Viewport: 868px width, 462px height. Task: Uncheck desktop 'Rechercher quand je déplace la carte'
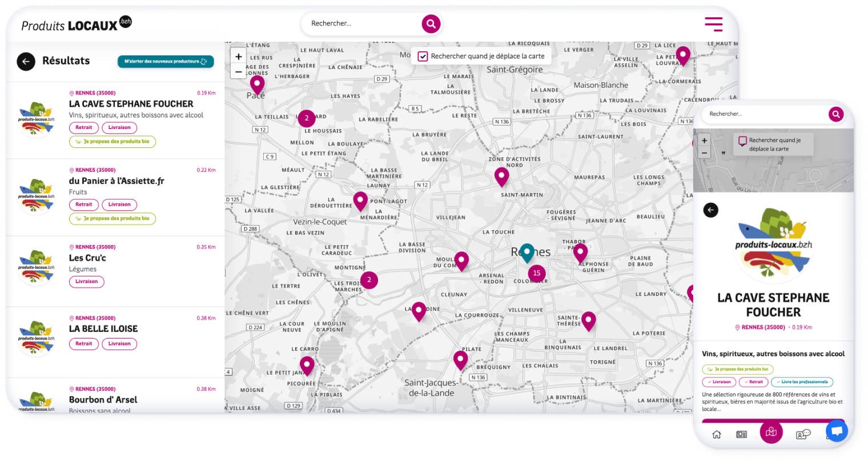pyautogui.click(x=423, y=56)
